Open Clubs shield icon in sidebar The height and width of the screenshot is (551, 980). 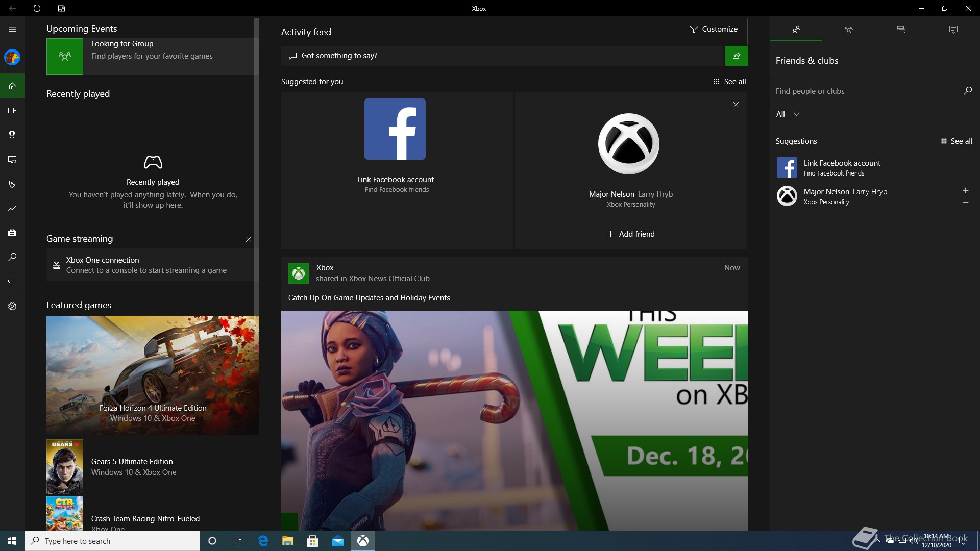(x=12, y=184)
